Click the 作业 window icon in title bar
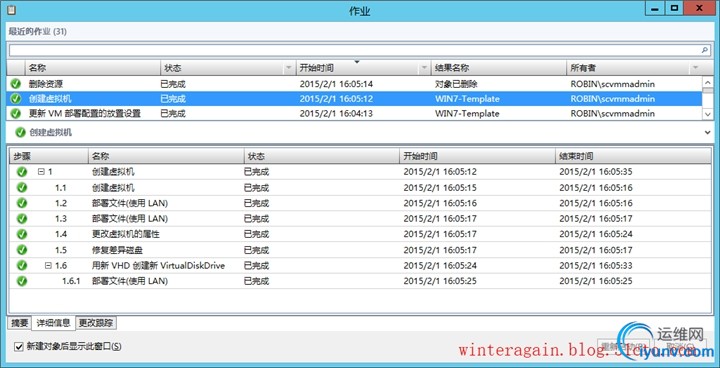The image size is (720, 368). 11,10
